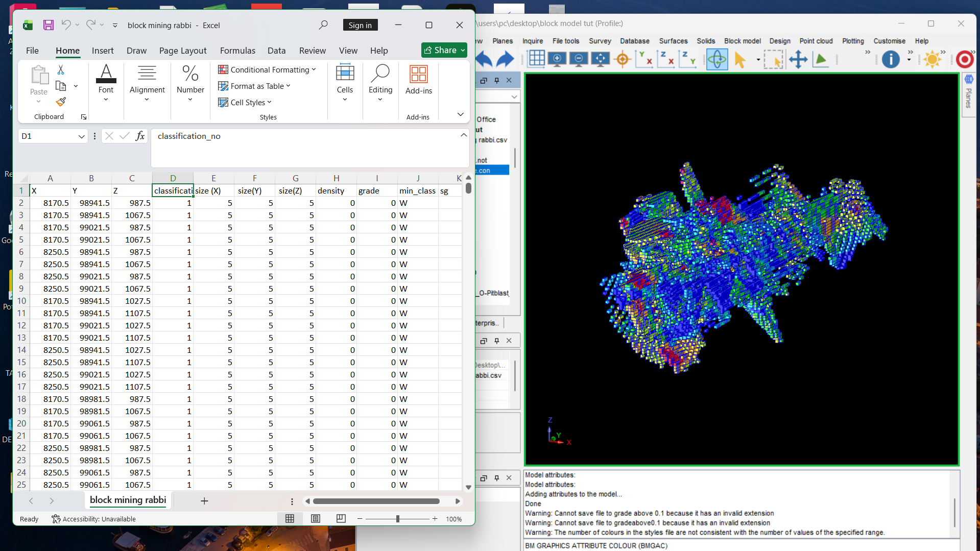Click Surpac zoom all extents icon
980x551 pixels.
point(600,59)
